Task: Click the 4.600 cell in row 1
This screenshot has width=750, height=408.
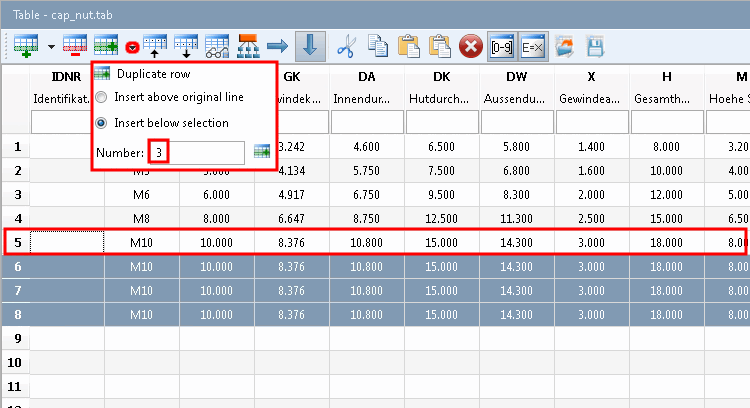Action: 367,147
